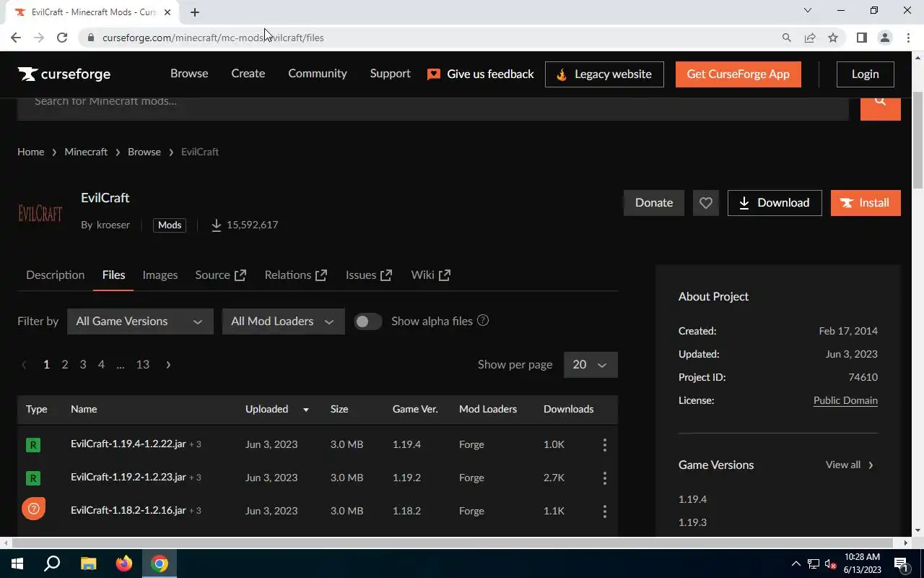Click release type icon for EvilCraft-1.19.2 file
This screenshot has height=578, width=924.
coord(32,478)
